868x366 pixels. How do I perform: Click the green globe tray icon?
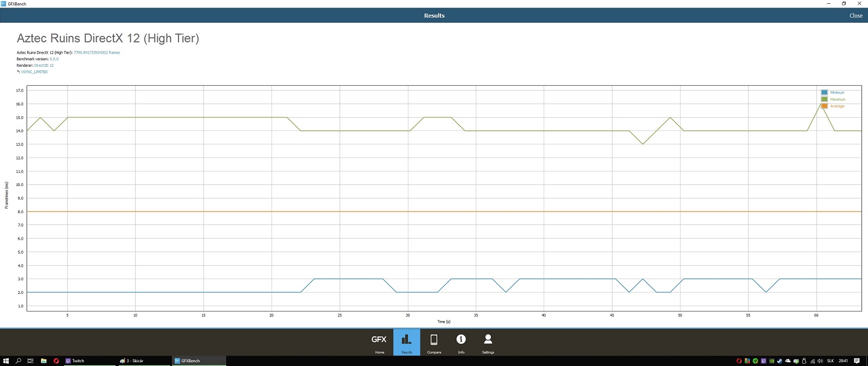pos(755,361)
